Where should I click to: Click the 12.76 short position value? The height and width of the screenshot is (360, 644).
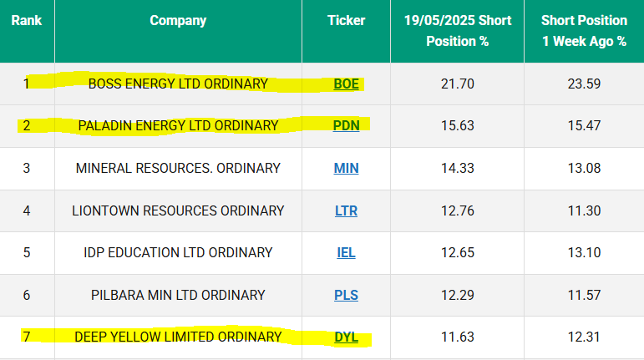pyautogui.click(x=457, y=211)
